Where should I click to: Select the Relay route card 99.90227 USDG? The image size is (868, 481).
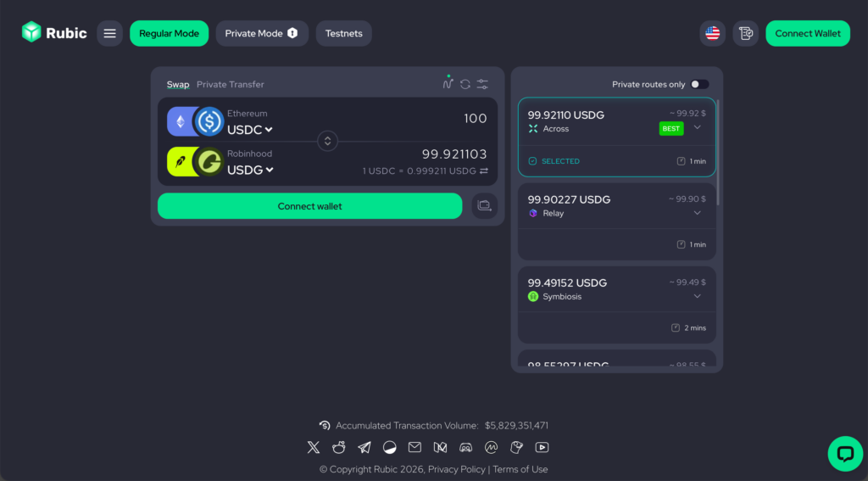[617, 221]
